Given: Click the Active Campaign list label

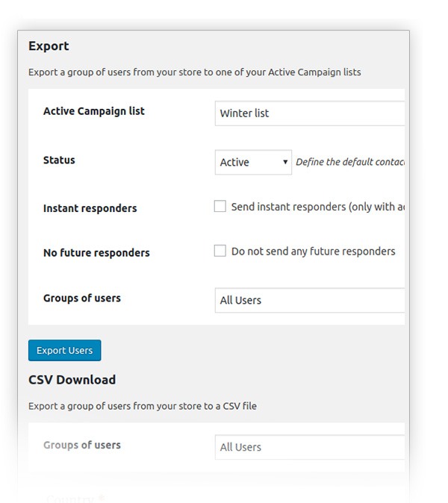Looking at the screenshot, I should click(x=94, y=111).
